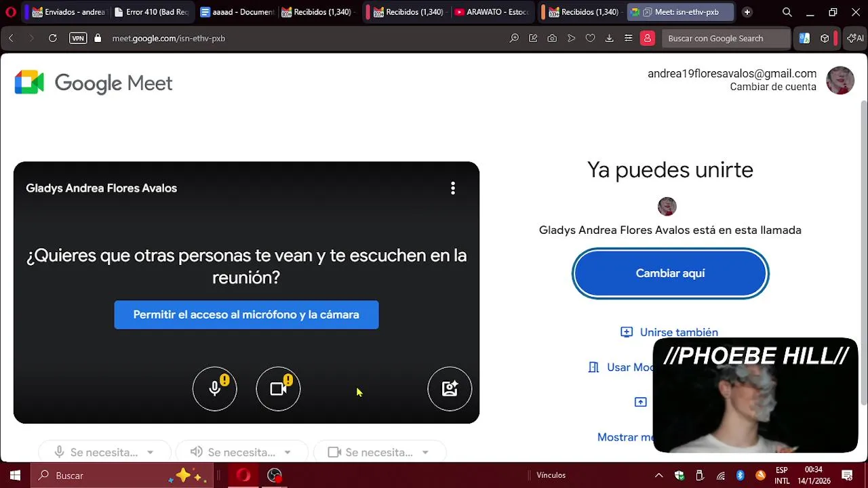
Task: Open the notifications center icon
Action: tap(847, 475)
